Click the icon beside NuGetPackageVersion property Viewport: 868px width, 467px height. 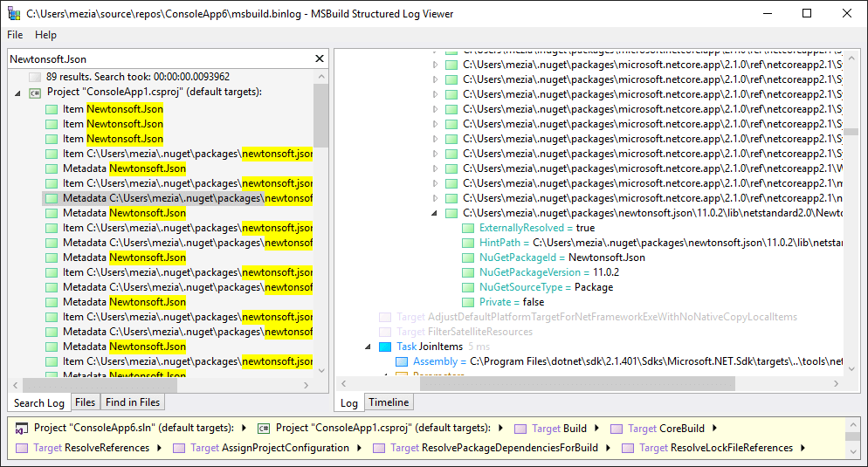(468, 273)
